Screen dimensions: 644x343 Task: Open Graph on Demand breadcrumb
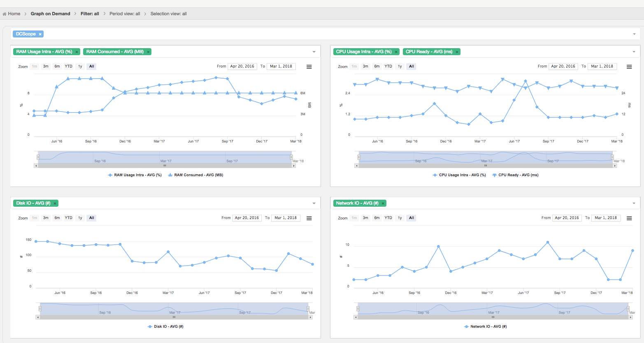50,14
